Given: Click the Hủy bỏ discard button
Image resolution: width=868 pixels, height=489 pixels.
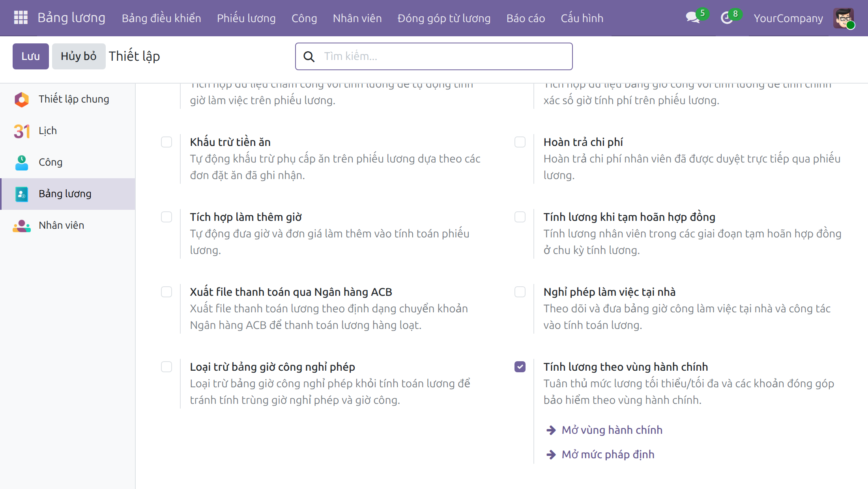Looking at the screenshot, I should point(79,56).
